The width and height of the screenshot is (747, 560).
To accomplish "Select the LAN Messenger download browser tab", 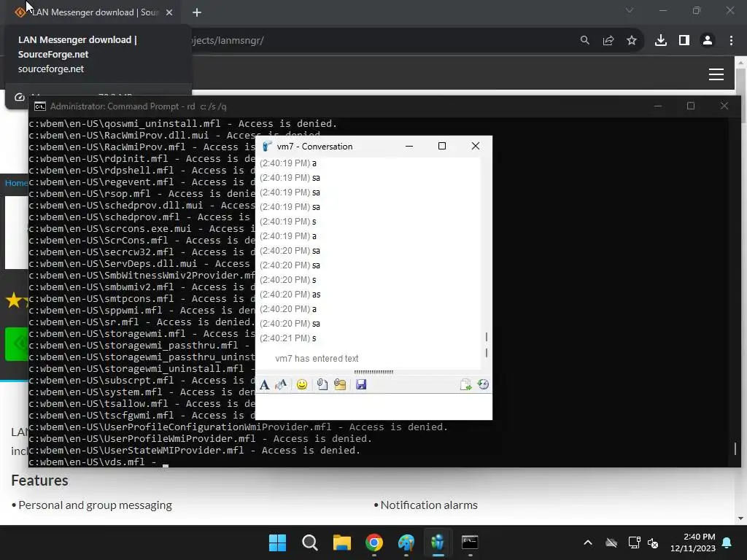I will [x=94, y=12].
